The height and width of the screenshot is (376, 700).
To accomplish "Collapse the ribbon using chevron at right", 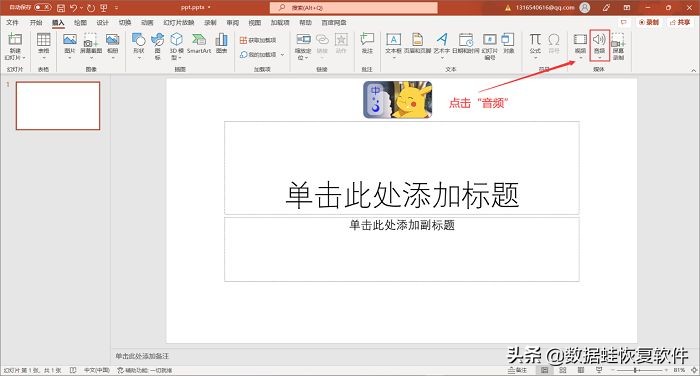I will 693,70.
